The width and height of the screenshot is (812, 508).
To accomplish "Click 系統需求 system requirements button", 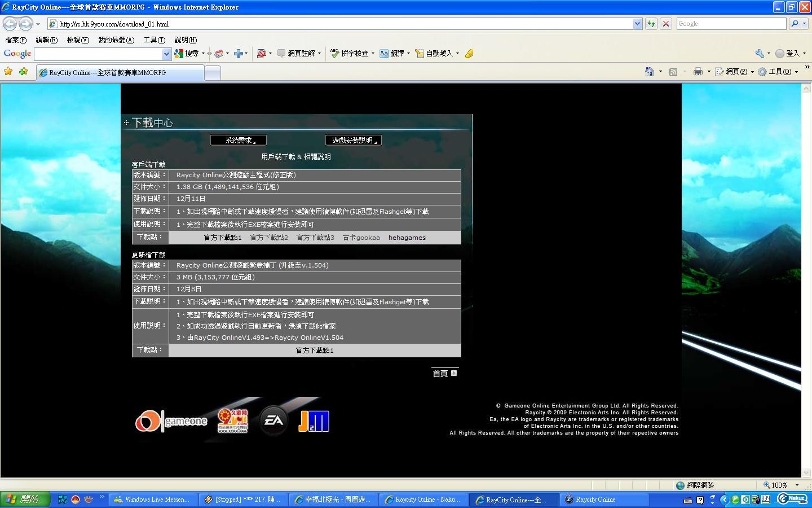I will point(239,140).
